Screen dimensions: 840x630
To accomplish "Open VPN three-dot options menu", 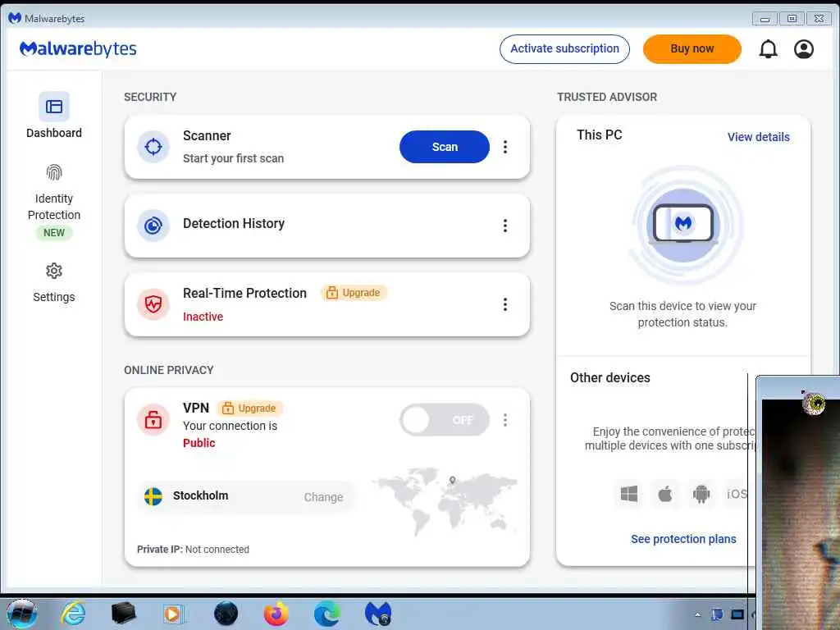I will click(504, 419).
